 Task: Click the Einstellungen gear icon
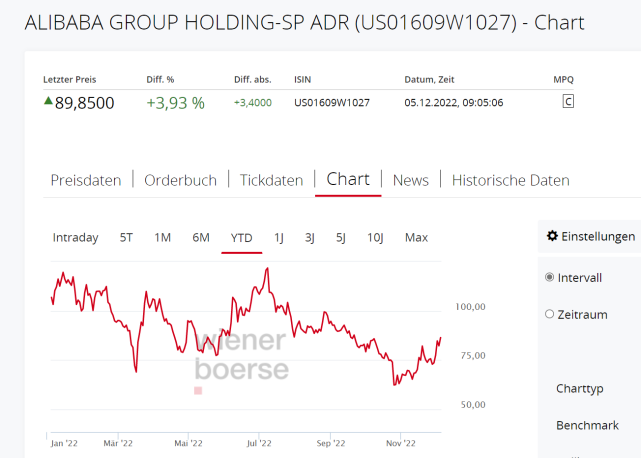(552, 237)
